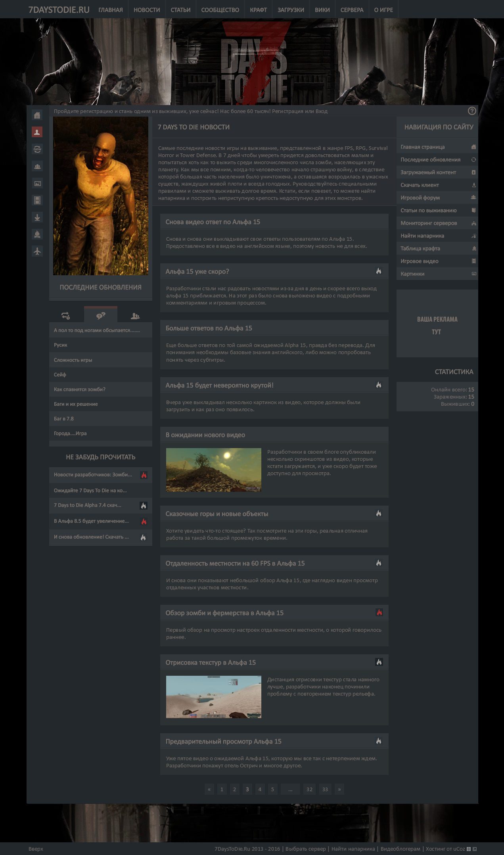Open the red user profile sidebar icon

(37, 132)
